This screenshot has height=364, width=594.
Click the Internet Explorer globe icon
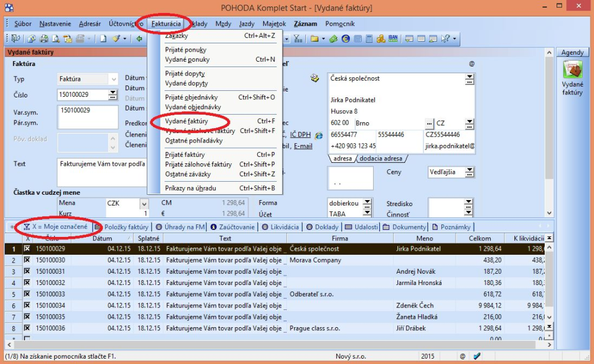point(319,135)
